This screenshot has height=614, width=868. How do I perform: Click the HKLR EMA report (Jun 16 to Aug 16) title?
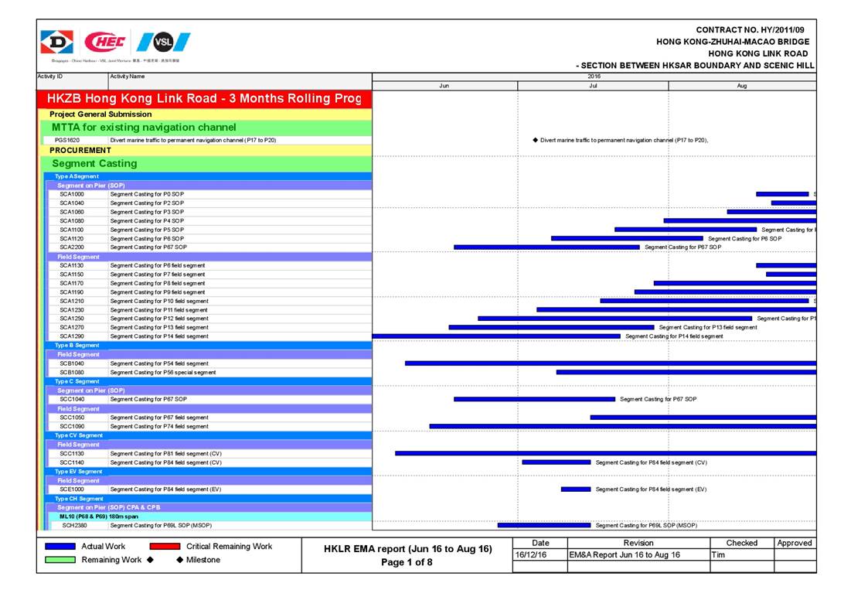tap(408, 549)
